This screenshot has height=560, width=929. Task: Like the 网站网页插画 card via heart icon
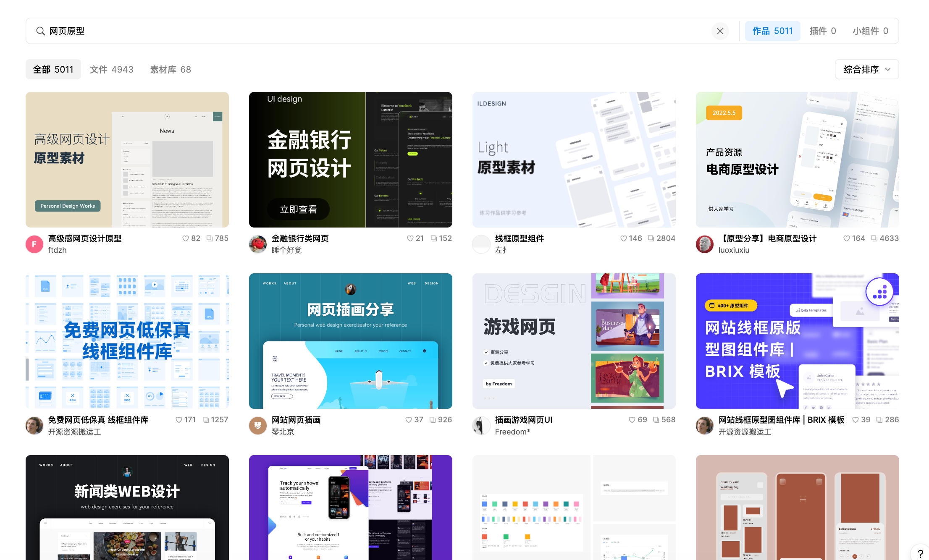point(408,419)
